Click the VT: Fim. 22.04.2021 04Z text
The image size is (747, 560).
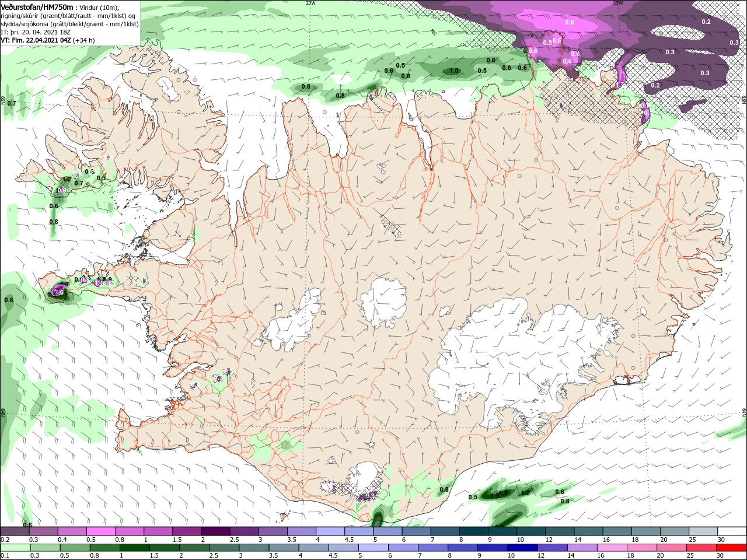tap(36, 41)
